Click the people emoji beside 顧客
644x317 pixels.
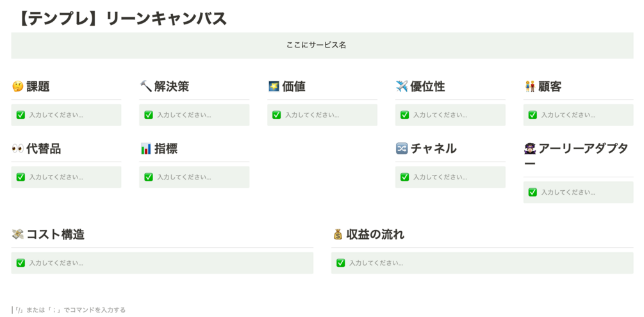tap(530, 86)
